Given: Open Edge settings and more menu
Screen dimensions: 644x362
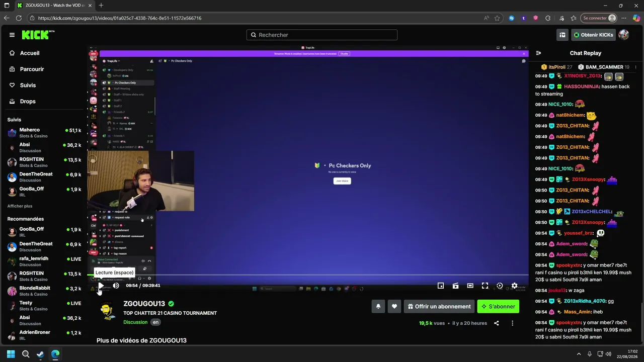Looking at the screenshot, I should [624, 18].
